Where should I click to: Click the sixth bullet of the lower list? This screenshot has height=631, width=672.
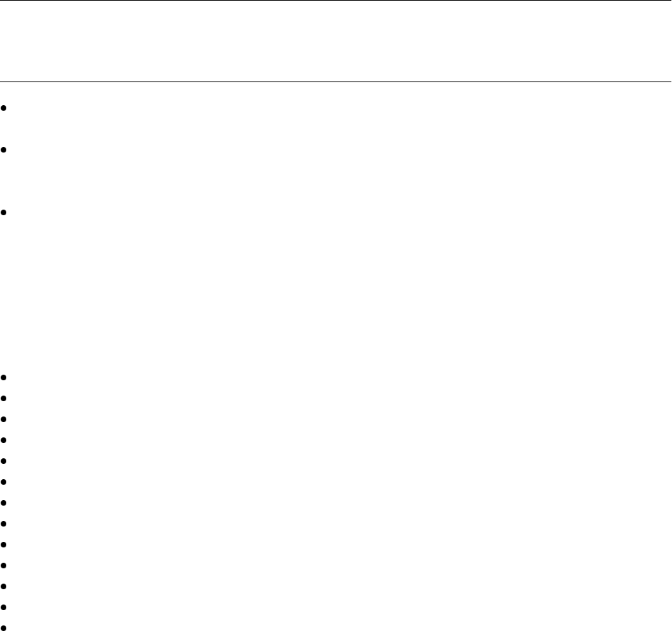tap(3, 482)
